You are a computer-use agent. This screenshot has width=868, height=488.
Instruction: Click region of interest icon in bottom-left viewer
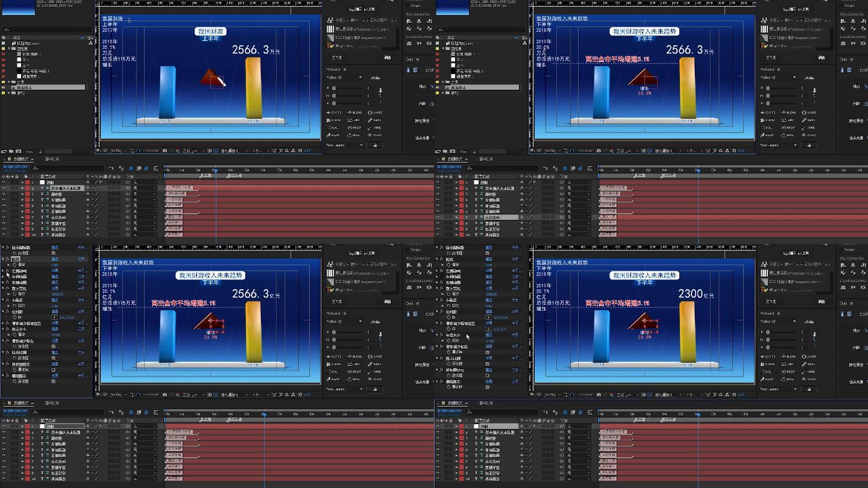pos(209,395)
